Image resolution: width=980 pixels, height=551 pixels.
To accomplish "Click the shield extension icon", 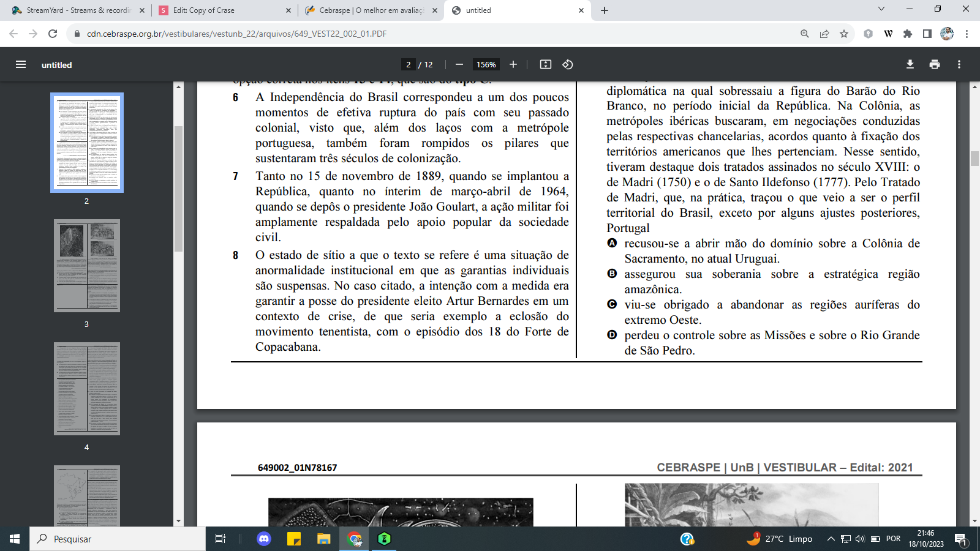I will [x=868, y=34].
